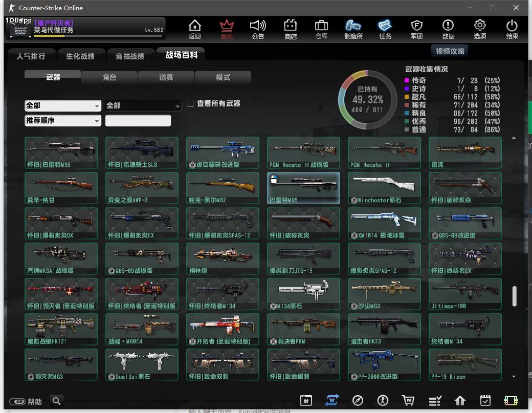The width and height of the screenshot is (532, 413).
Task: Select the Ultimax-100 weapon card
Action: [465, 294]
